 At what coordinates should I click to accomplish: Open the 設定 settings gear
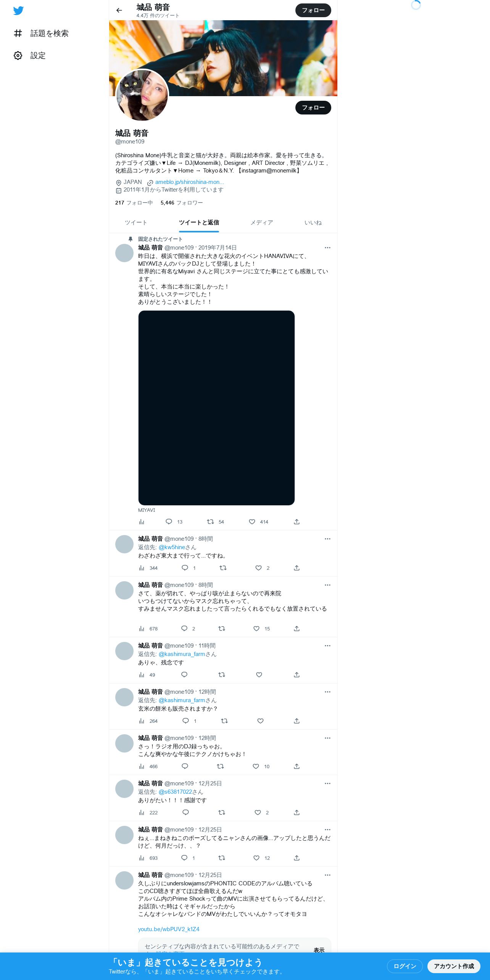(x=18, y=55)
